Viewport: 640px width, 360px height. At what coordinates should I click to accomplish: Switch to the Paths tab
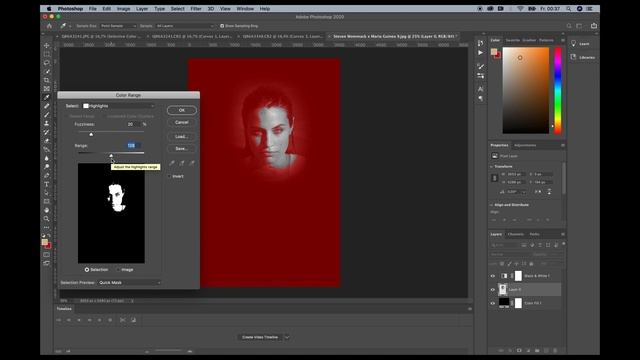click(x=534, y=234)
